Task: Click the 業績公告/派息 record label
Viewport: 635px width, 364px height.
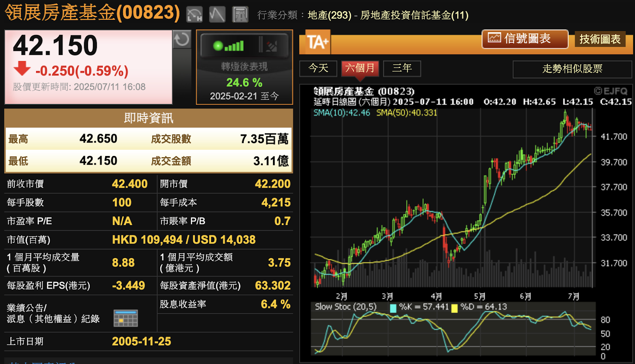Action: (x=53, y=313)
